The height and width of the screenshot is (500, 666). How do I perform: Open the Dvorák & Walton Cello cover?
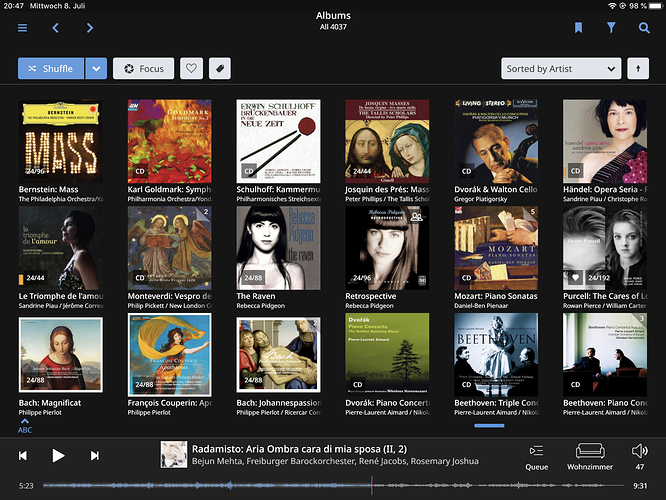tap(496, 141)
